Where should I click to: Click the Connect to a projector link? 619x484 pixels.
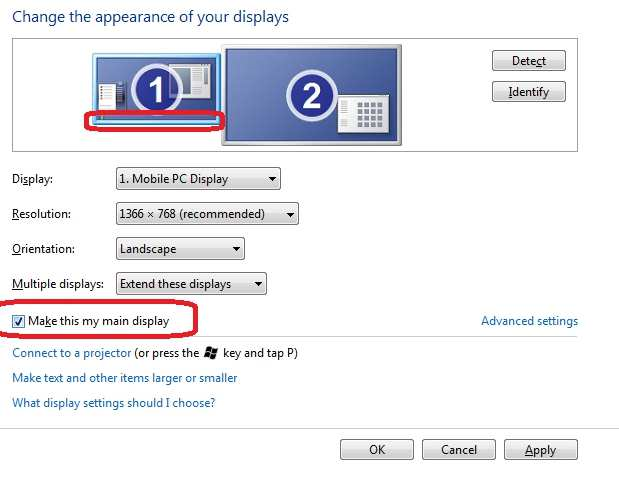pyautogui.click(x=71, y=353)
